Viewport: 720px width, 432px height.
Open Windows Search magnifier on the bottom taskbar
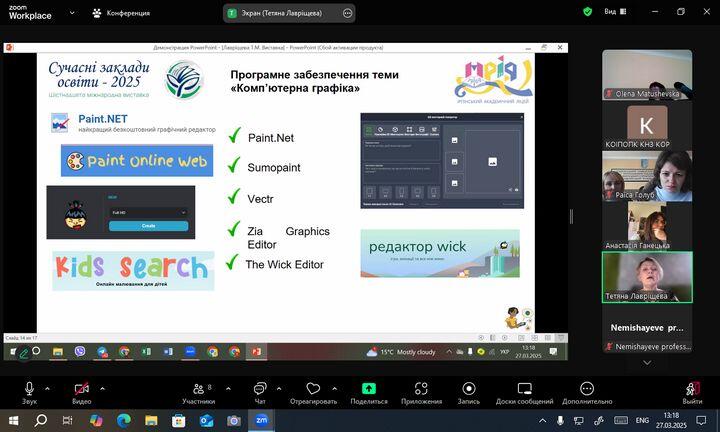[x=41, y=421]
